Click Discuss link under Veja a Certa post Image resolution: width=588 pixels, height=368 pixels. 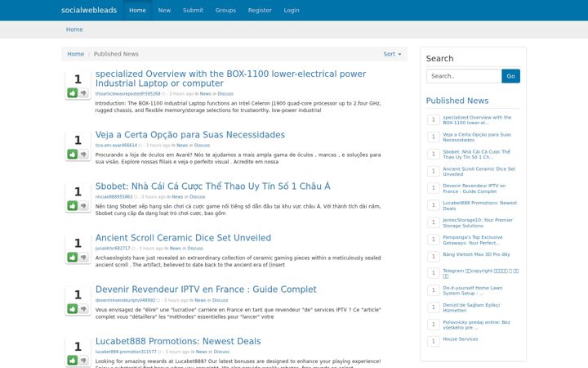[203, 146]
